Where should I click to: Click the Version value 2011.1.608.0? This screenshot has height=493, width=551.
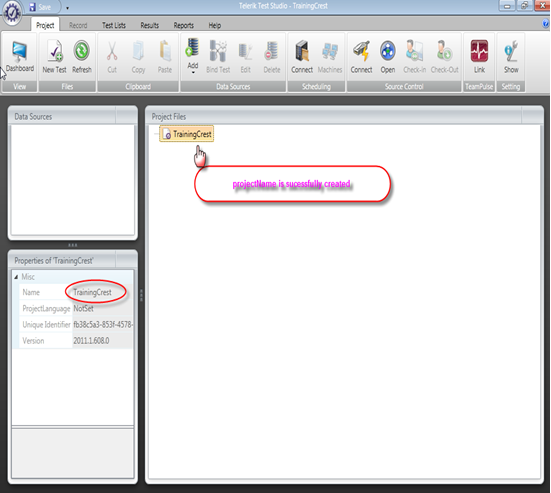tap(91, 341)
